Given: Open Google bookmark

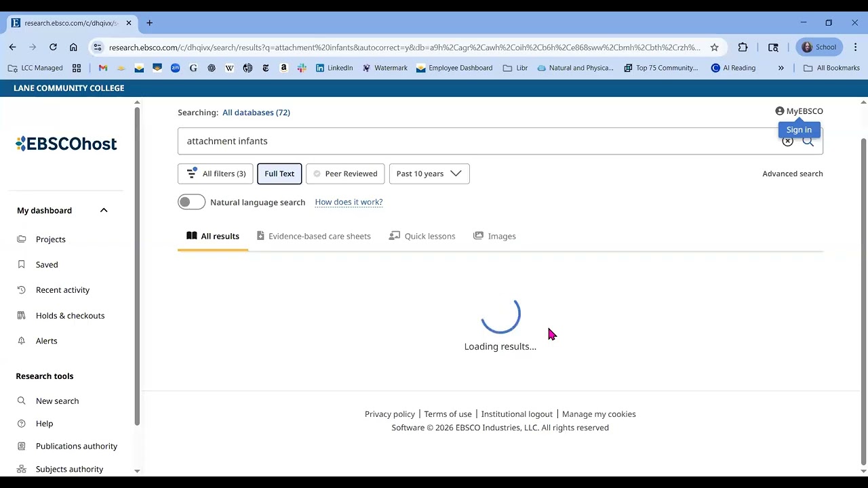Looking at the screenshot, I should click(193, 68).
